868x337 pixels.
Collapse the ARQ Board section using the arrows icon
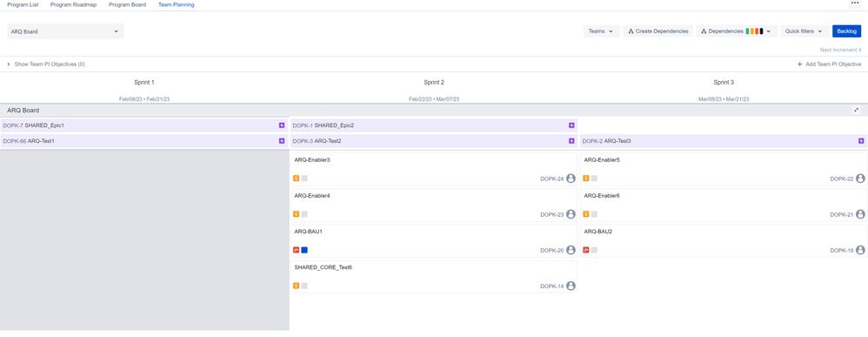(857, 111)
